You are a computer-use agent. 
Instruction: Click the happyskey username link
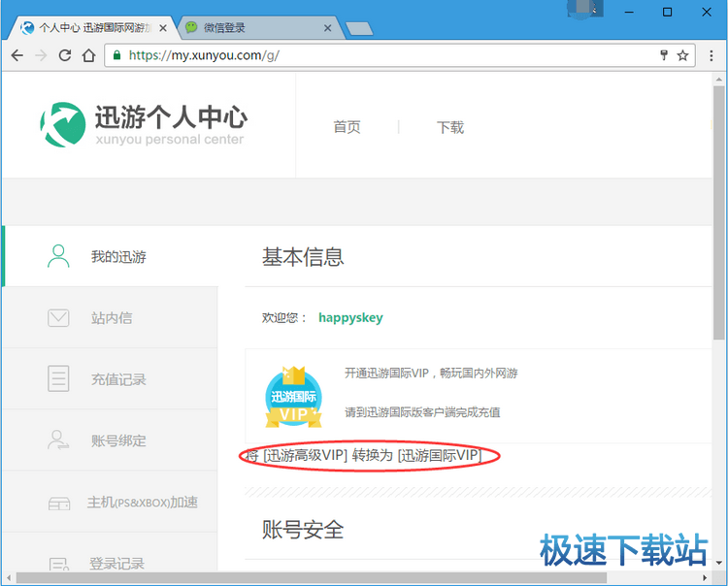[350, 318]
